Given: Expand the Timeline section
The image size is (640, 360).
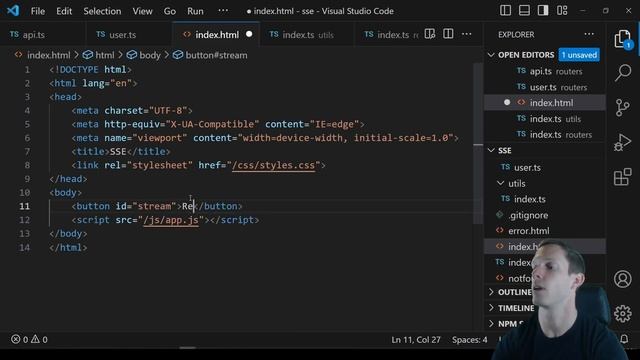Looking at the screenshot, I should [491, 308].
